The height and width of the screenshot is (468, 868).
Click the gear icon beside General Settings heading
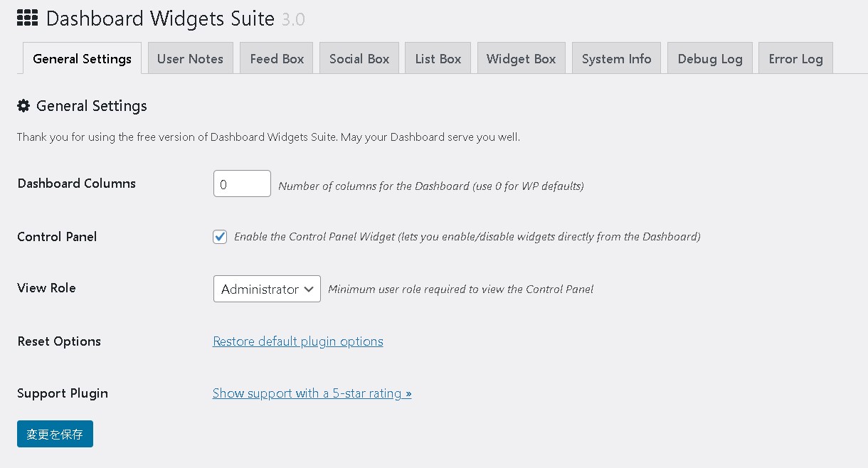[x=23, y=105]
